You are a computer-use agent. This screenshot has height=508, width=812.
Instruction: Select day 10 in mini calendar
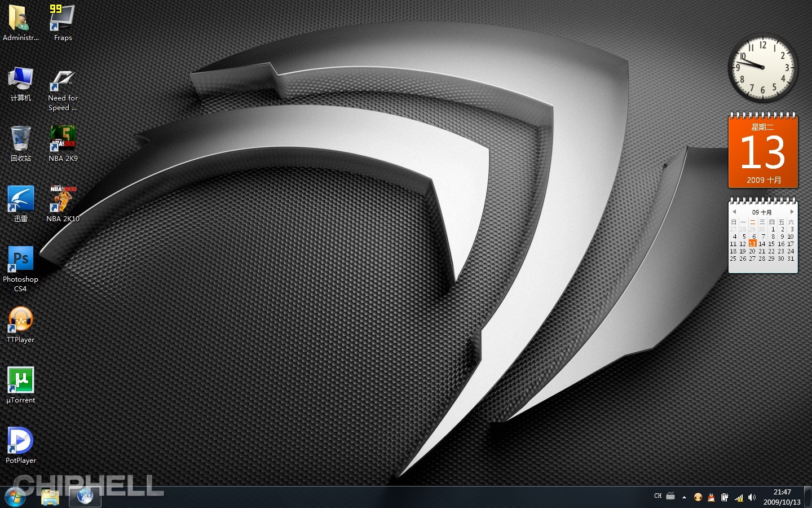791,237
